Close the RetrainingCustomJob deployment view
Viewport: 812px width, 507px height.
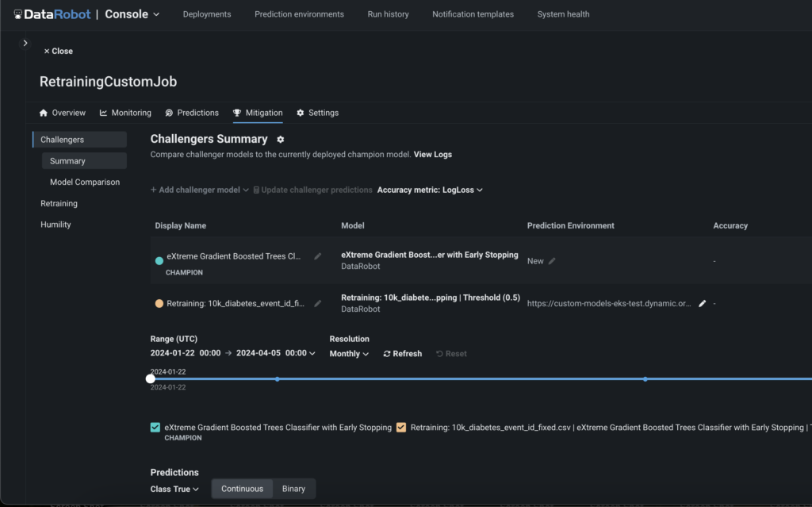coord(58,51)
